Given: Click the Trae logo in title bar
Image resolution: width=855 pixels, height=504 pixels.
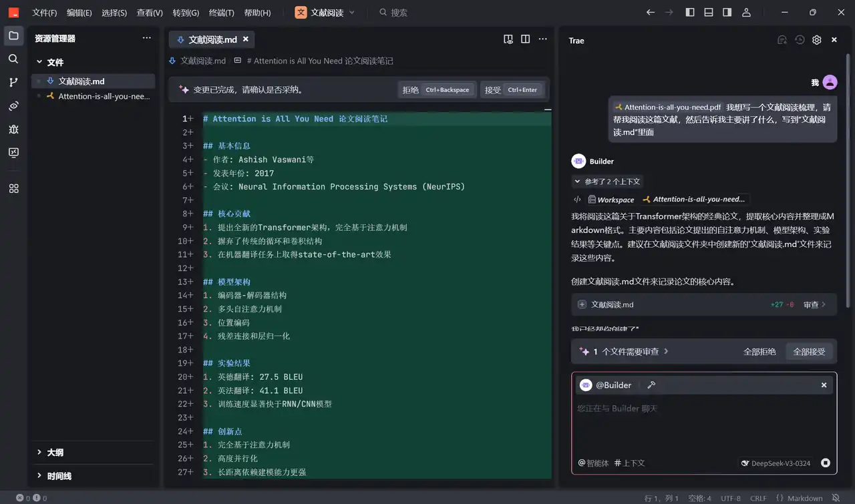Looking at the screenshot, I should point(13,12).
